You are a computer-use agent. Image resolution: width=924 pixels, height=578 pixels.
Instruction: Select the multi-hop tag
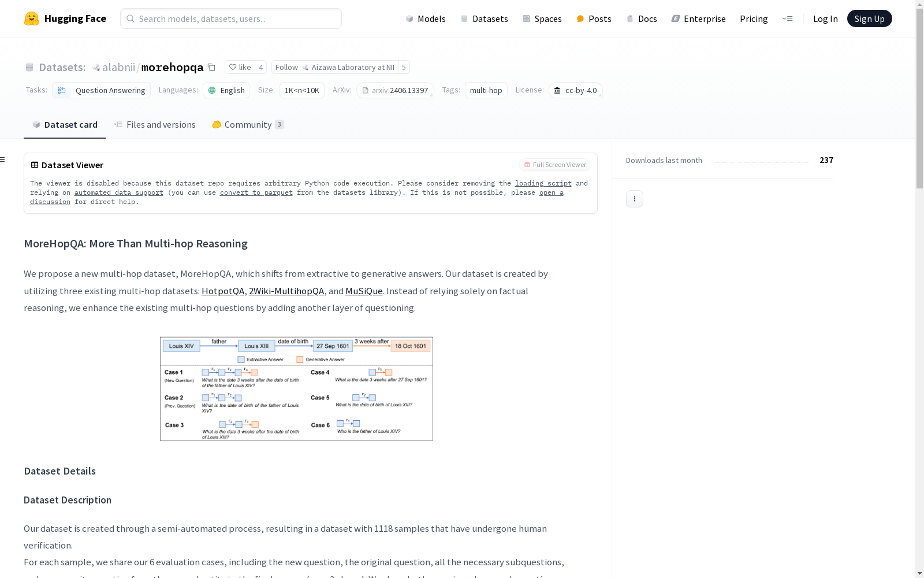(x=486, y=90)
